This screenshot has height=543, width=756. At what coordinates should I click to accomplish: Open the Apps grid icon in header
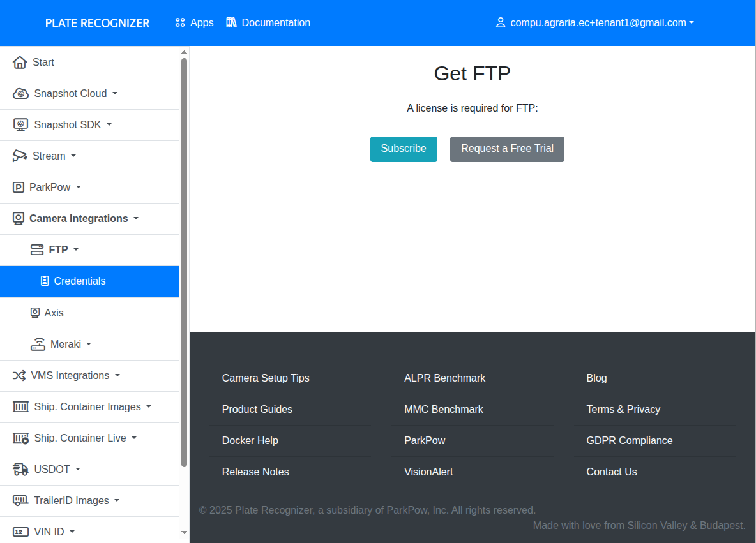coord(180,23)
